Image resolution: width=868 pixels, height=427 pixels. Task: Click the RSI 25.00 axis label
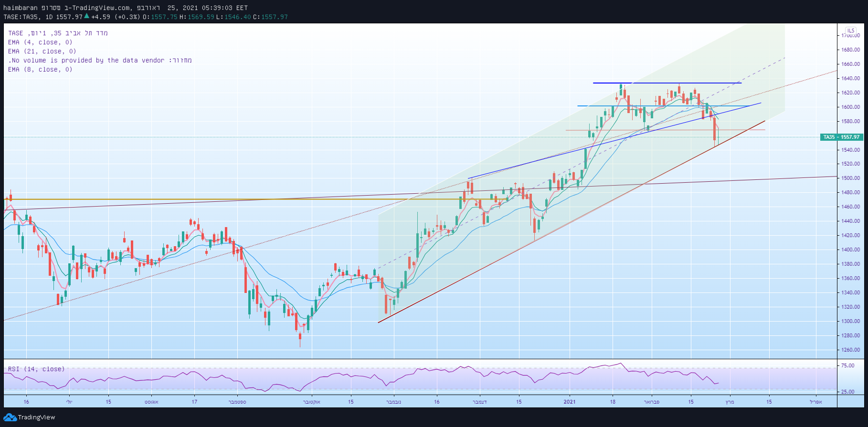click(848, 392)
